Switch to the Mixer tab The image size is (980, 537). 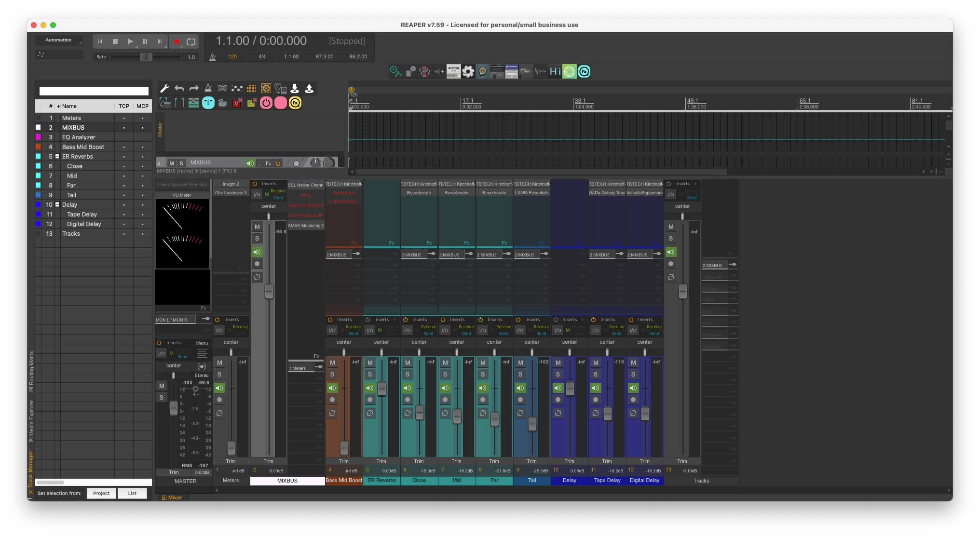click(175, 497)
